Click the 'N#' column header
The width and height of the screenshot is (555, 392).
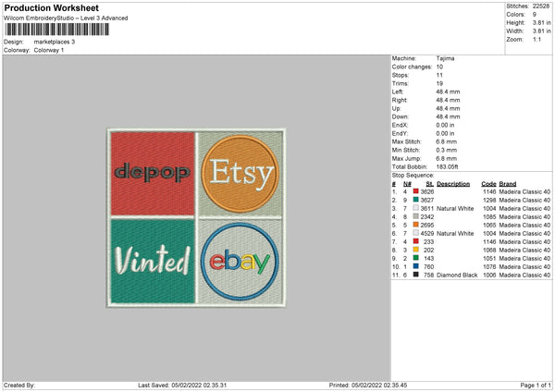[x=407, y=184]
